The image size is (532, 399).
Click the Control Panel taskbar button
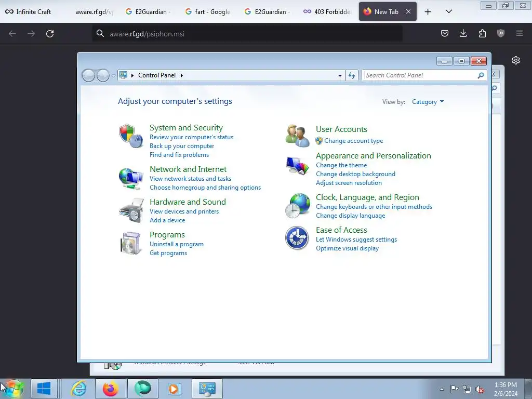[207, 389]
